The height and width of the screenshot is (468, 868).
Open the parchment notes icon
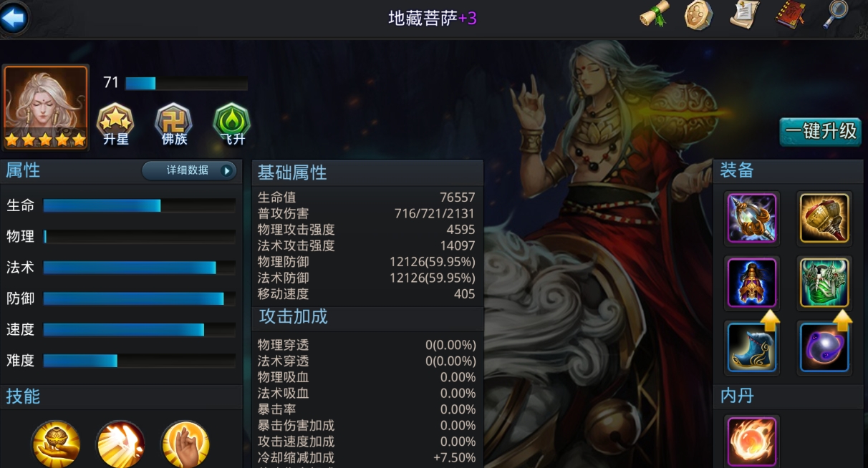(x=745, y=14)
